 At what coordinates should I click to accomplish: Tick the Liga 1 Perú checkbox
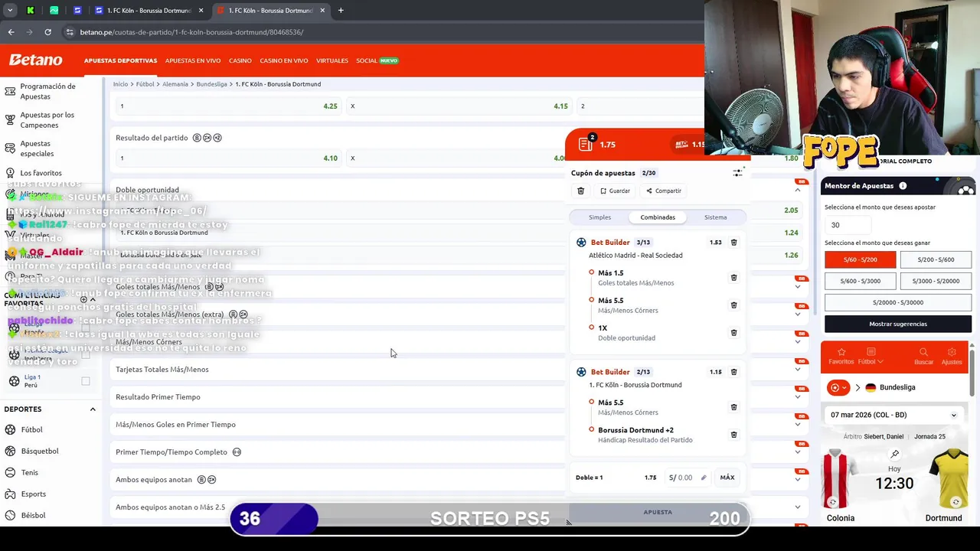tap(86, 381)
